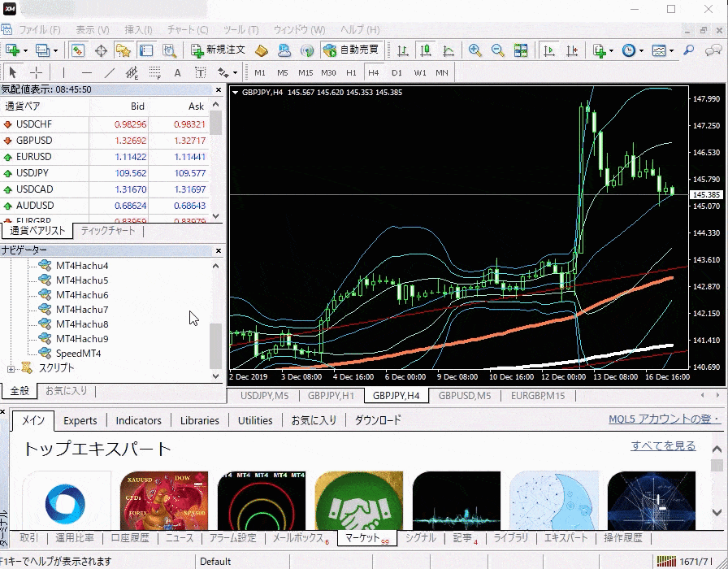
Task: Select the text A tool
Action: coord(177,72)
